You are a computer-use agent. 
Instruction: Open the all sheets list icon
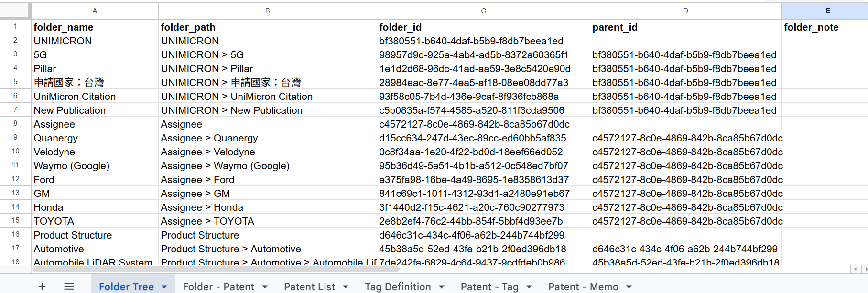(x=69, y=286)
